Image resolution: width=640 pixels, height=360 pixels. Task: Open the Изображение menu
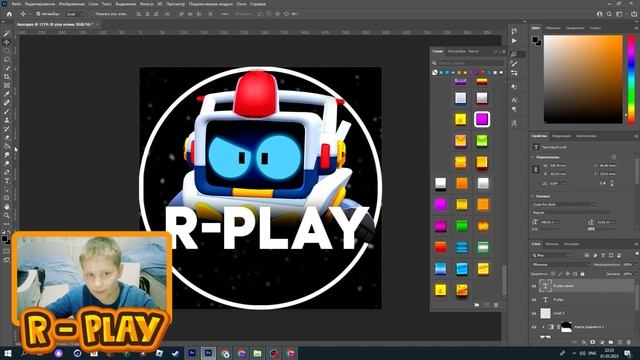[x=71, y=4]
